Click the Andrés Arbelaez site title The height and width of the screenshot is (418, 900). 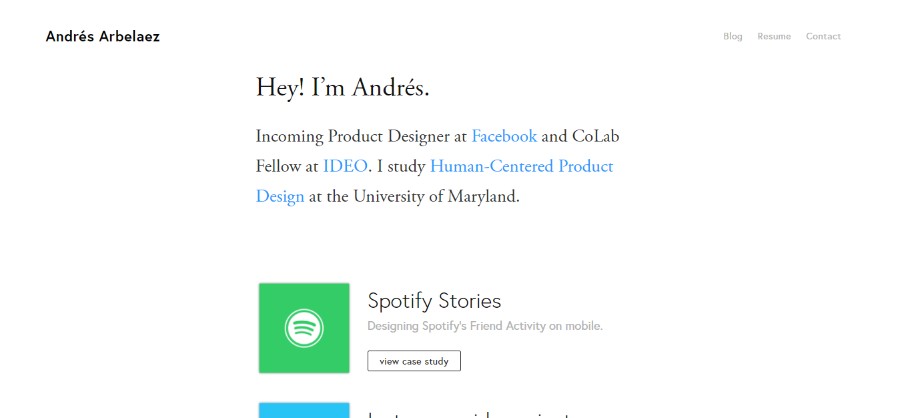tap(103, 37)
